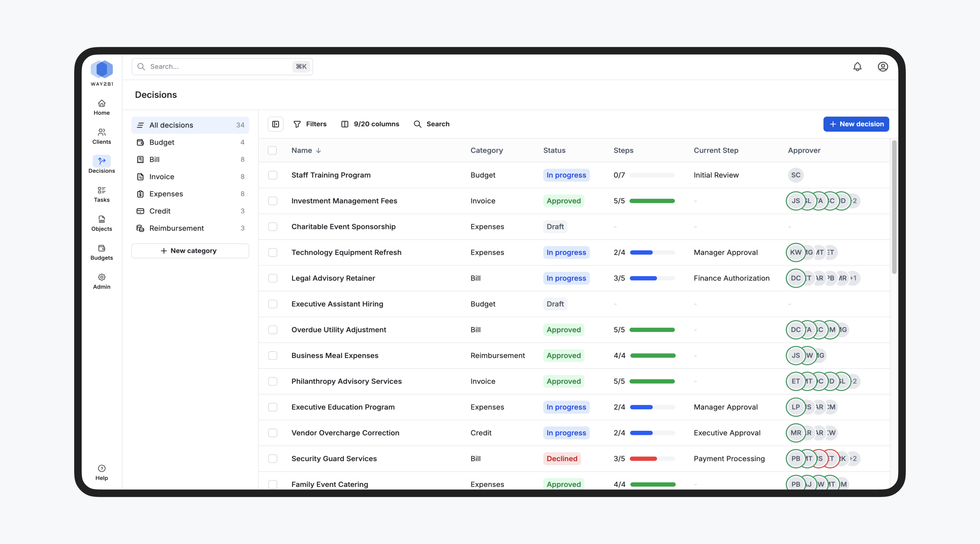Open the 9/20 columns selector
Viewport: 980px width, 544px height.
(370, 124)
